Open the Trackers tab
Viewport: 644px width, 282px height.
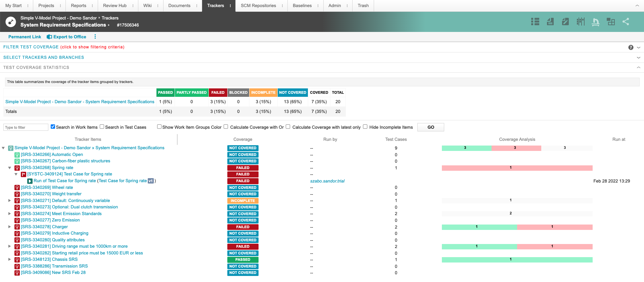click(x=216, y=6)
